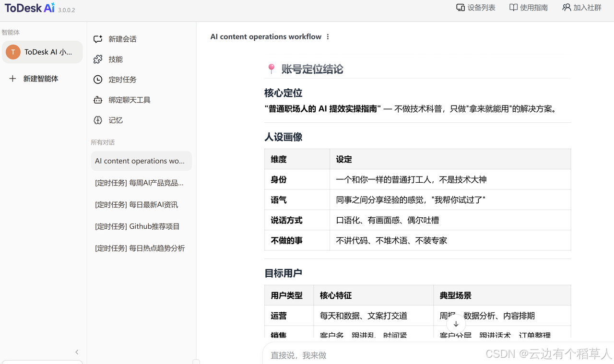This screenshot has width=614, height=364.
Task: Click the 加入社群 community icon
Action: tap(567, 8)
